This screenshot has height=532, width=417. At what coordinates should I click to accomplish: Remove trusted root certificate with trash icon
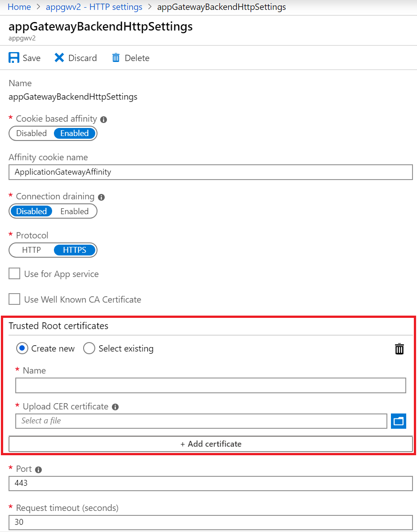(399, 349)
